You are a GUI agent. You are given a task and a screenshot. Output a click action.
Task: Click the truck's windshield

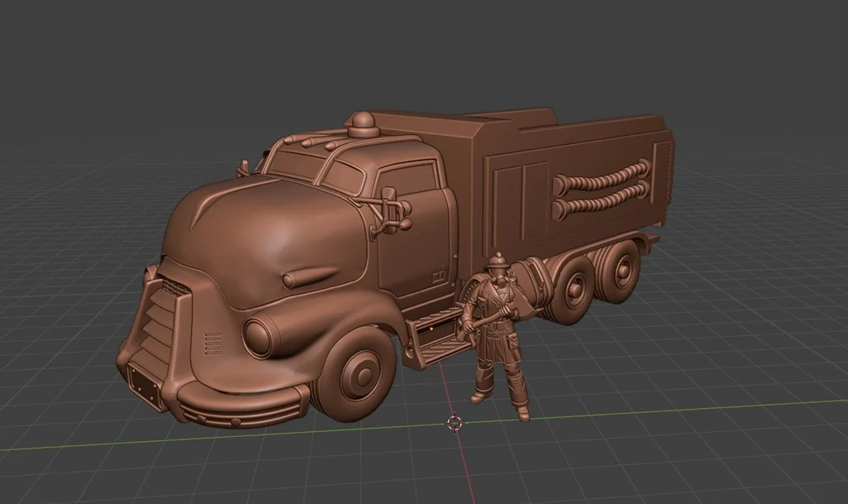(290, 166)
